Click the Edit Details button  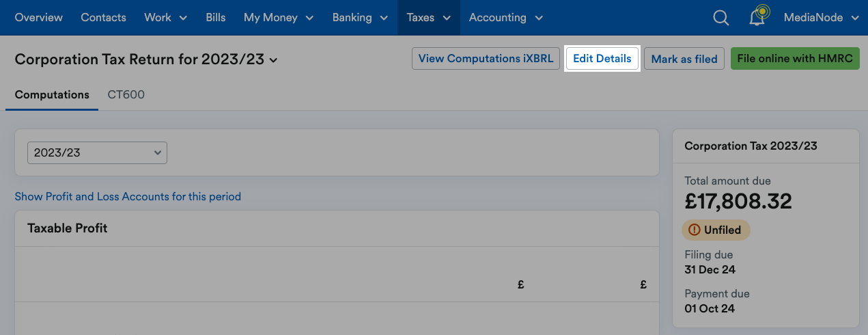tap(602, 59)
